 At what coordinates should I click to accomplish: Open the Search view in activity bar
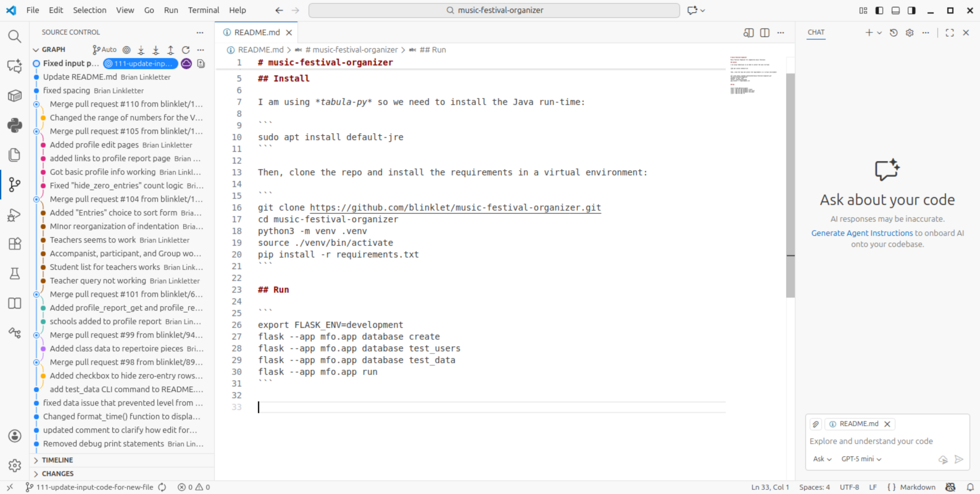(14, 36)
